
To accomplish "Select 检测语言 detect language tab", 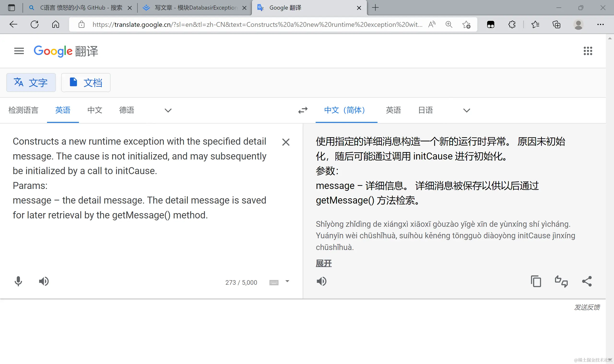I will pyautogui.click(x=23, y=110).
